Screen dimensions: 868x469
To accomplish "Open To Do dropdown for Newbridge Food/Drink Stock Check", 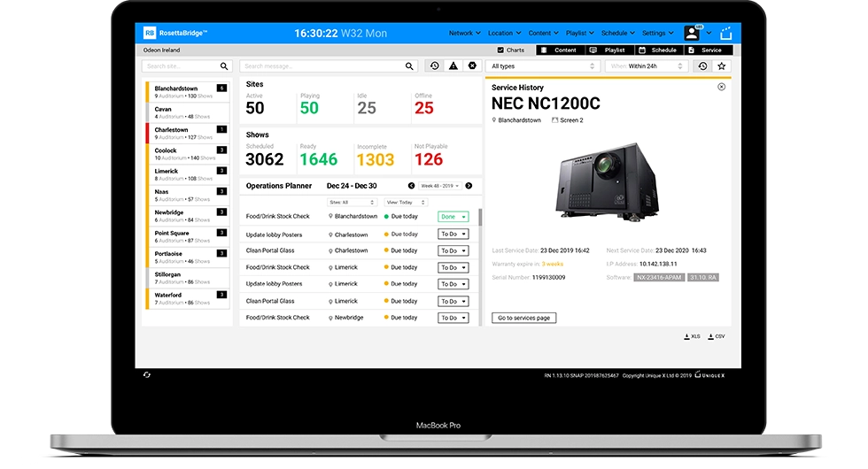I will pos(453,318).
